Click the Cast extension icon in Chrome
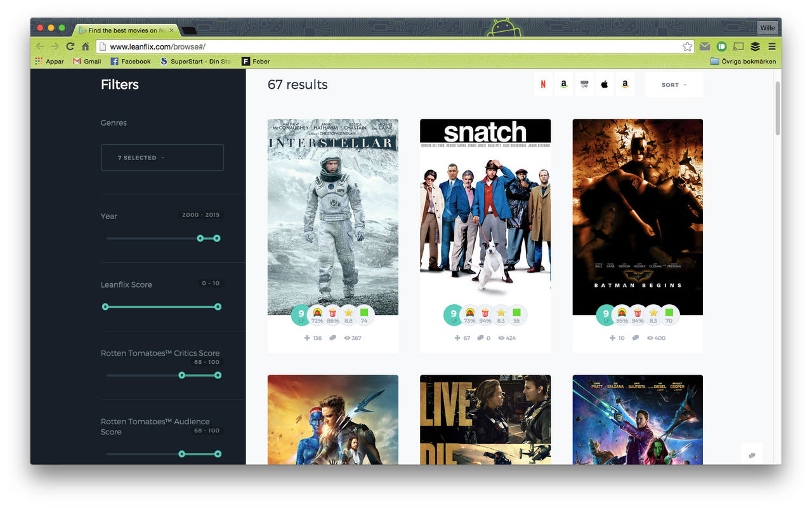The image size is (812, 508). pyautogui.click(x=738, y=46)
